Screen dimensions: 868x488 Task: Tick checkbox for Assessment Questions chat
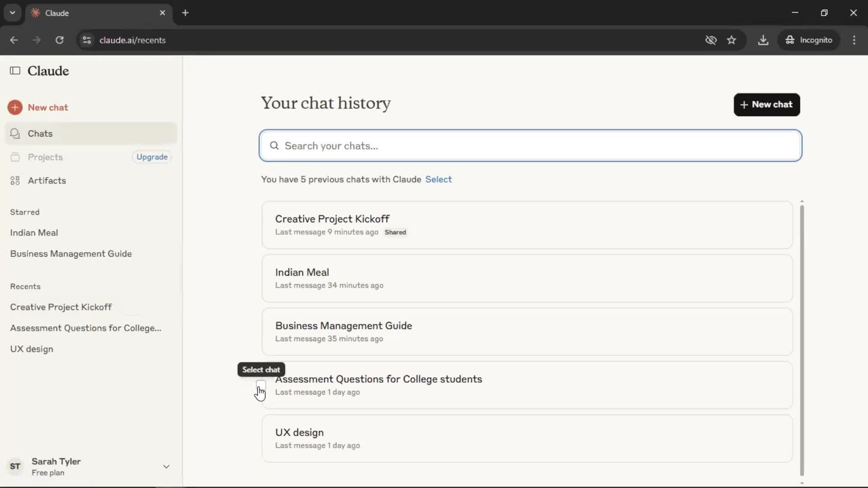pyautogui.click(x=261, y=385)
